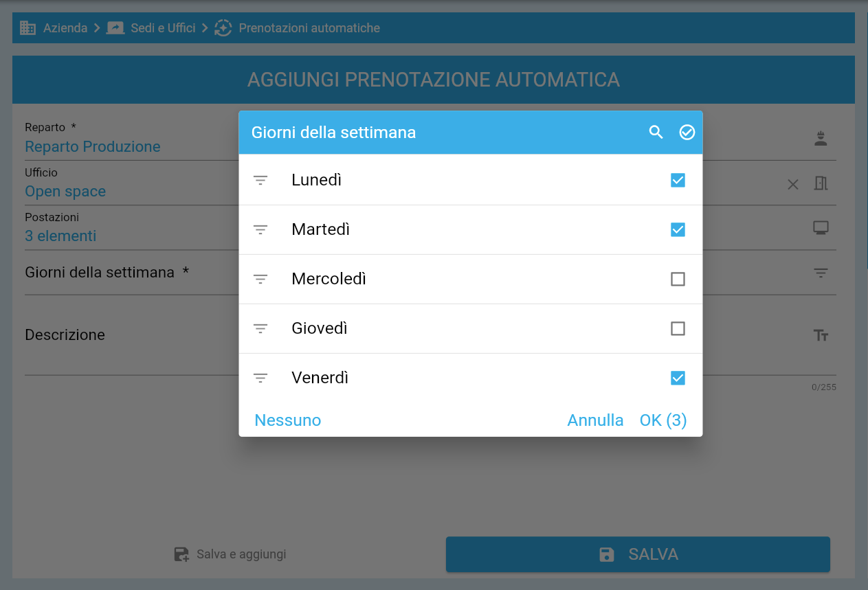Open Sedi e Uffici from the breadcrumb

tap(162, 27)
